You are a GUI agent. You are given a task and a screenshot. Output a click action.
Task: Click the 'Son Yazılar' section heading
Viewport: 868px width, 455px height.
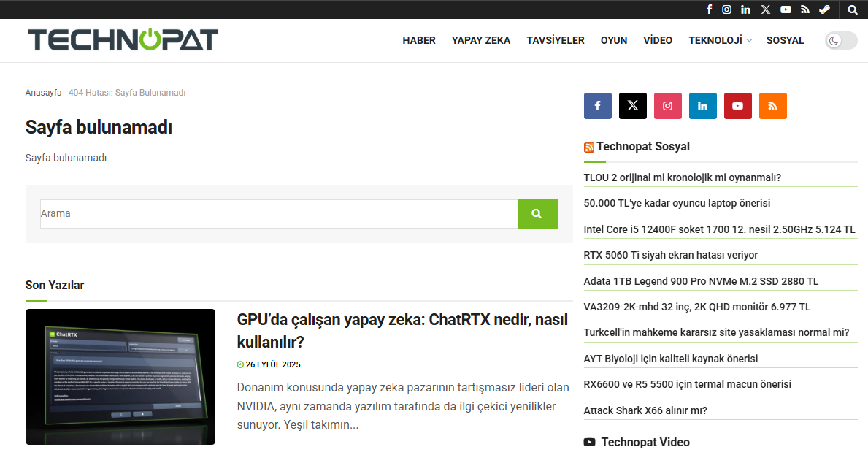coord(55,285)
